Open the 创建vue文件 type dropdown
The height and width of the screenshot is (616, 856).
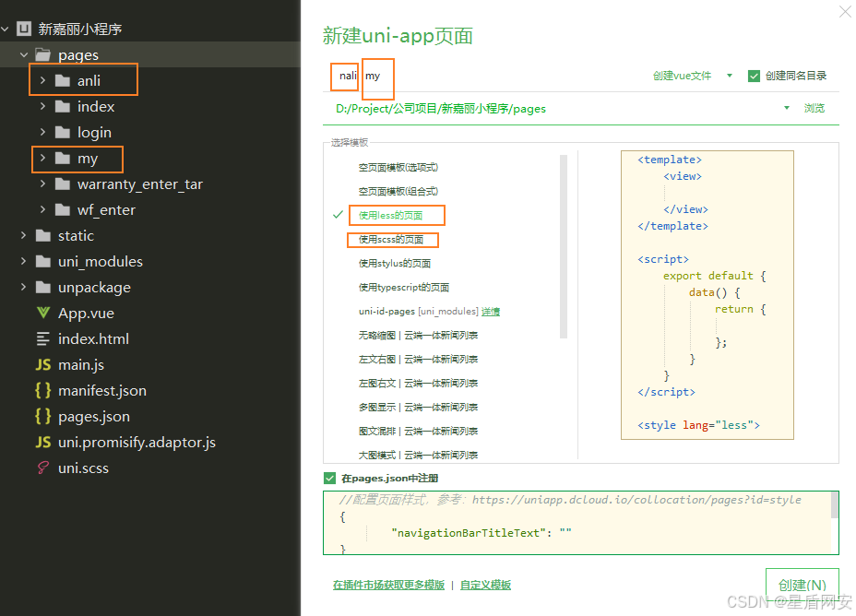click(730, 76)
